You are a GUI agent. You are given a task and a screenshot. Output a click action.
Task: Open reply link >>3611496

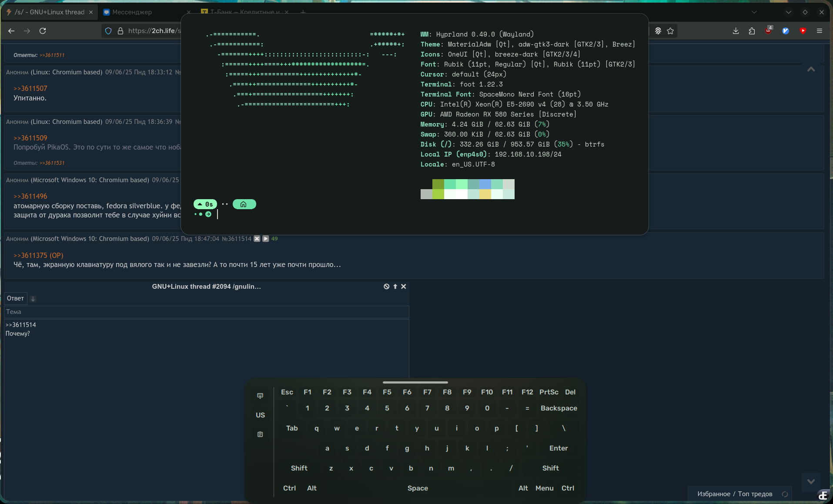pos(30,197)
